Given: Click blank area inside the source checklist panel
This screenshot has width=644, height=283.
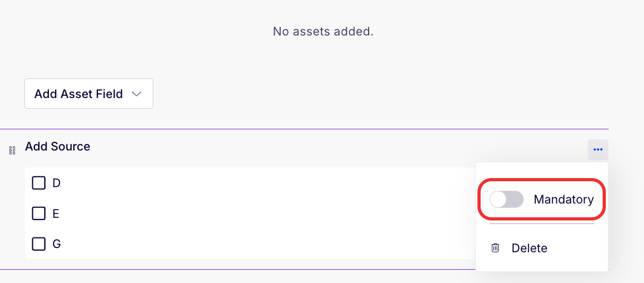Looking at the screenshot, I should click(x=265, y=214).
